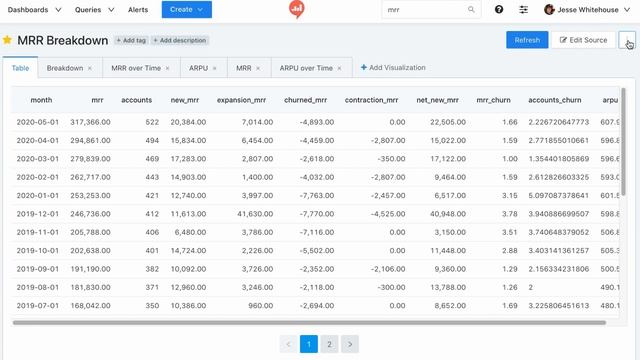The height and width of the screenshot is (360, 640).
Task: Sort by the mrr_churn column header
Action: point(493,100)
